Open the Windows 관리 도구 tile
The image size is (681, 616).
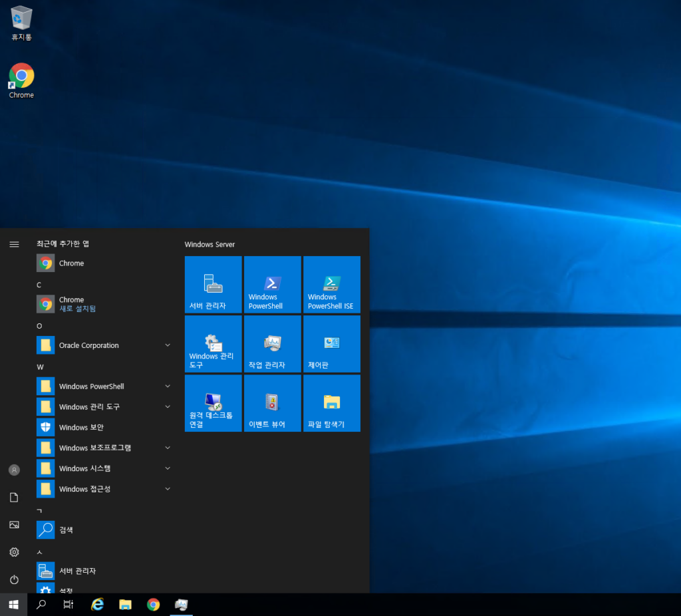click(x=213, y=344)
